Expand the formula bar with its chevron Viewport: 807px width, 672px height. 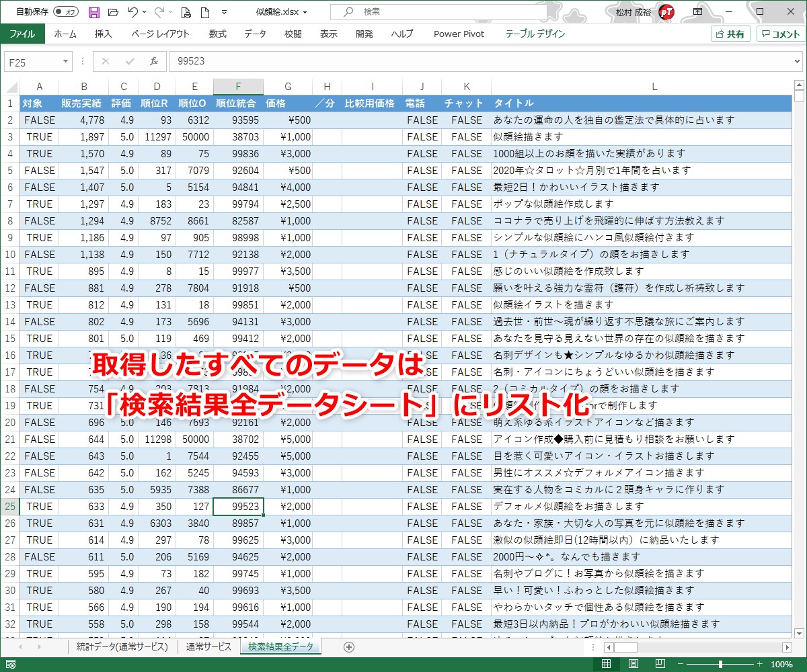[796, 61]
